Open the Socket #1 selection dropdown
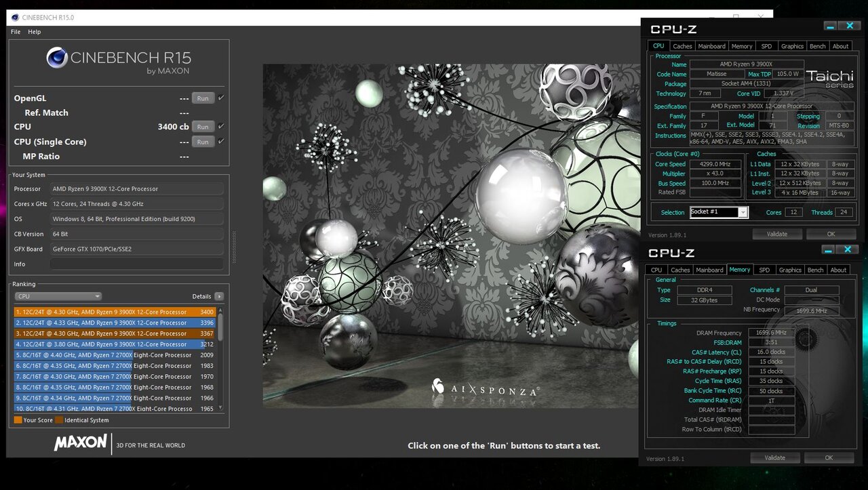The width and height of the screenshot is (868, 490). [719, 212]
